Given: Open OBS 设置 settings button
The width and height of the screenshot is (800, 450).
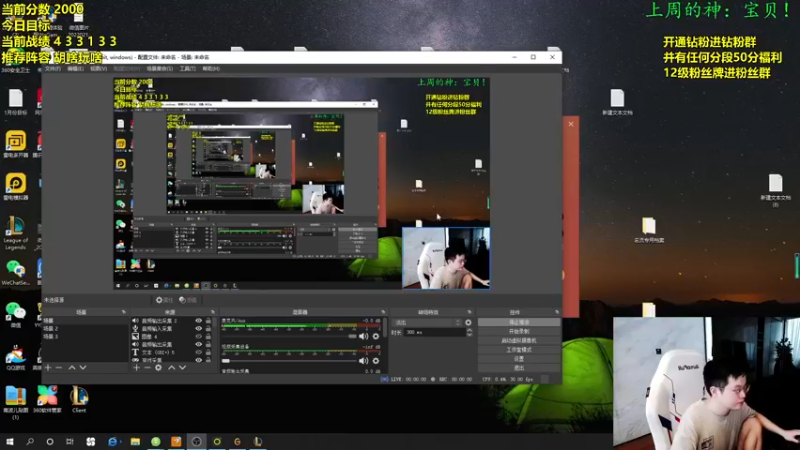Looking at the screenshot, I should [x=519, y=359].
